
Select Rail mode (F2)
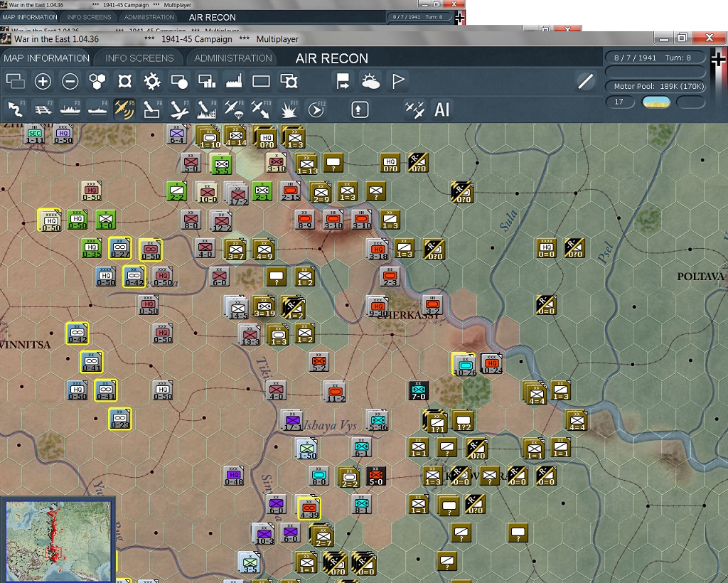pyautogui.click(x=43, y=109)
